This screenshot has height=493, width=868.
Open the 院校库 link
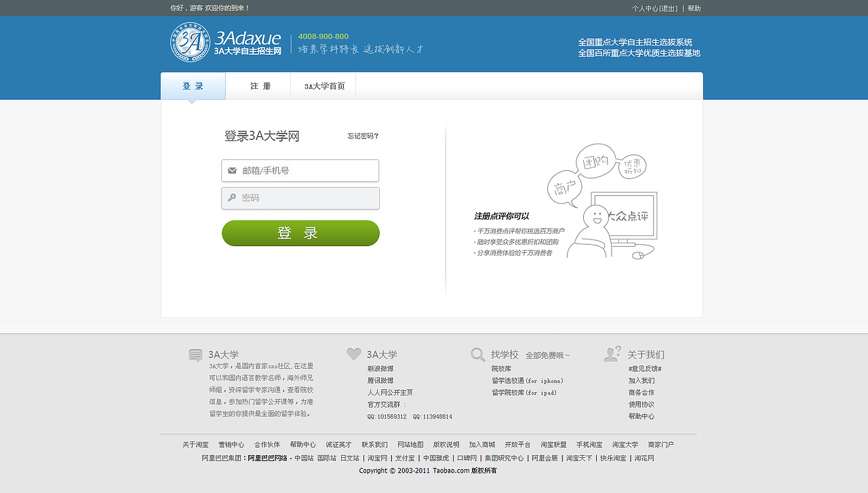pyautogui.click(x=502, y=369)
